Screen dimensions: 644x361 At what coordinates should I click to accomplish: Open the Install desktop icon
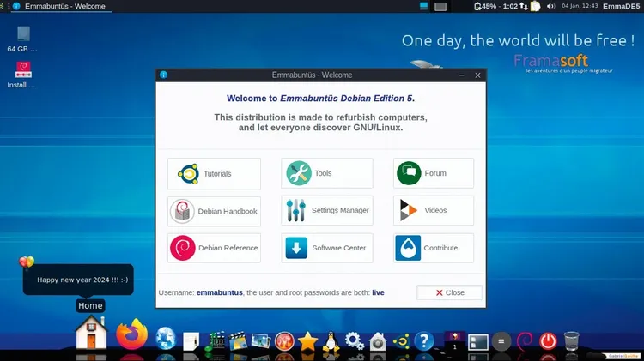[22, 75]
